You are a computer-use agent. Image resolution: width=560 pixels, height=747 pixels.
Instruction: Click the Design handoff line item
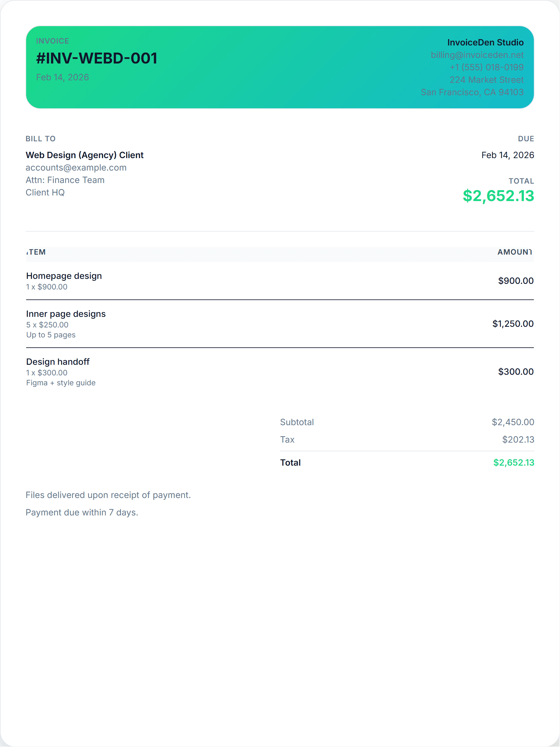tap(58, 362)
